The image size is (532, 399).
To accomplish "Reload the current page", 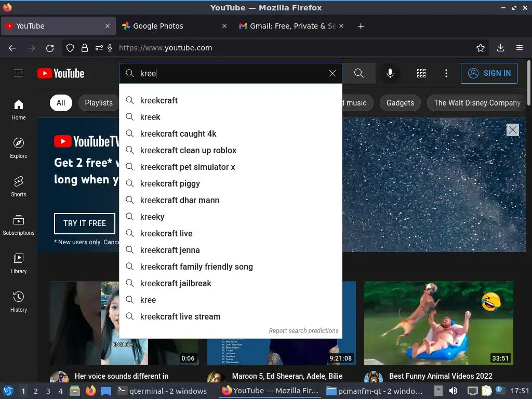I will 50,48.
